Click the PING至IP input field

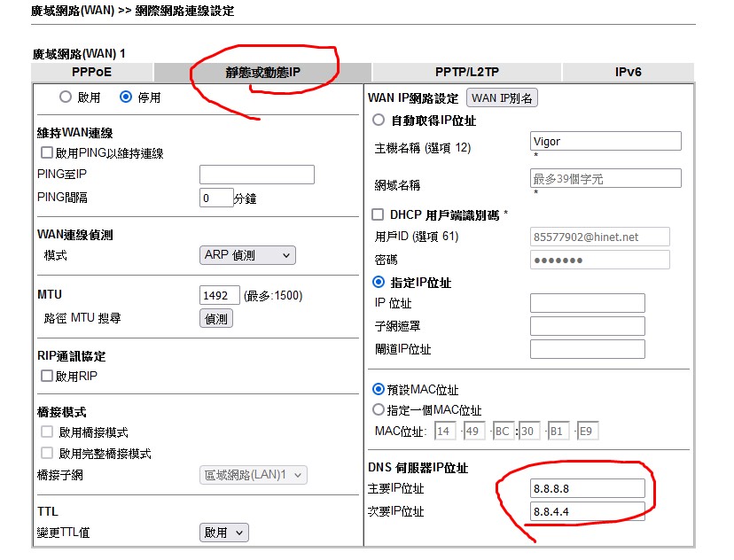(x=256, y=175)
